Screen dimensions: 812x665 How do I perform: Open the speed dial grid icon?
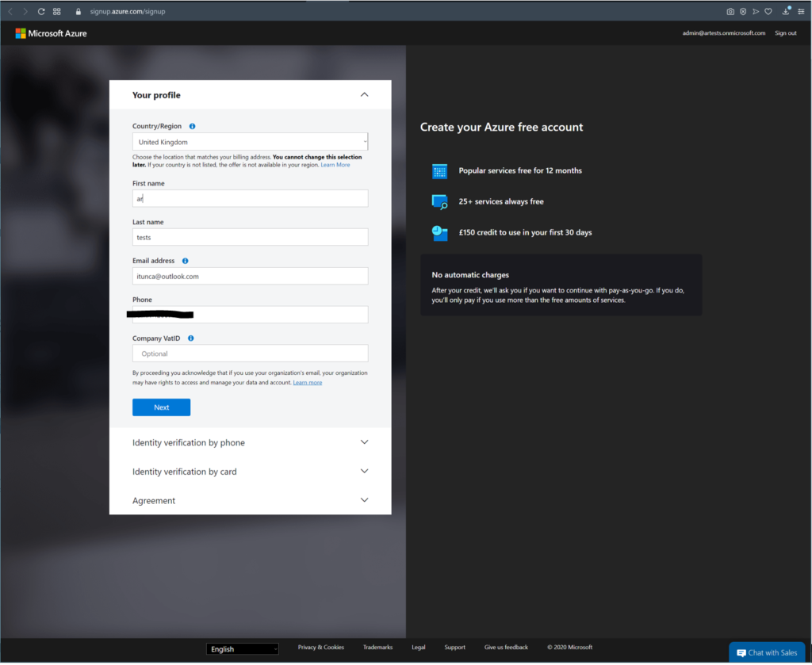pyautogui.click(x=57, y=12)
